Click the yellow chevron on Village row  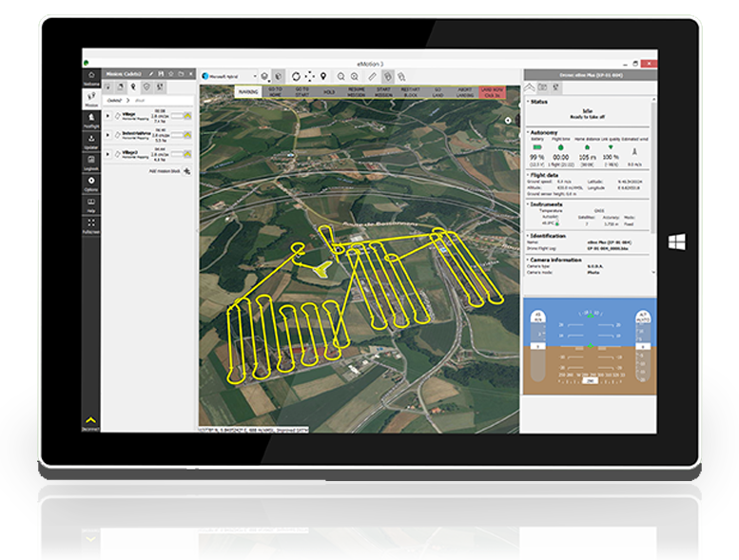pyautogui.click(x=187, y=115)
